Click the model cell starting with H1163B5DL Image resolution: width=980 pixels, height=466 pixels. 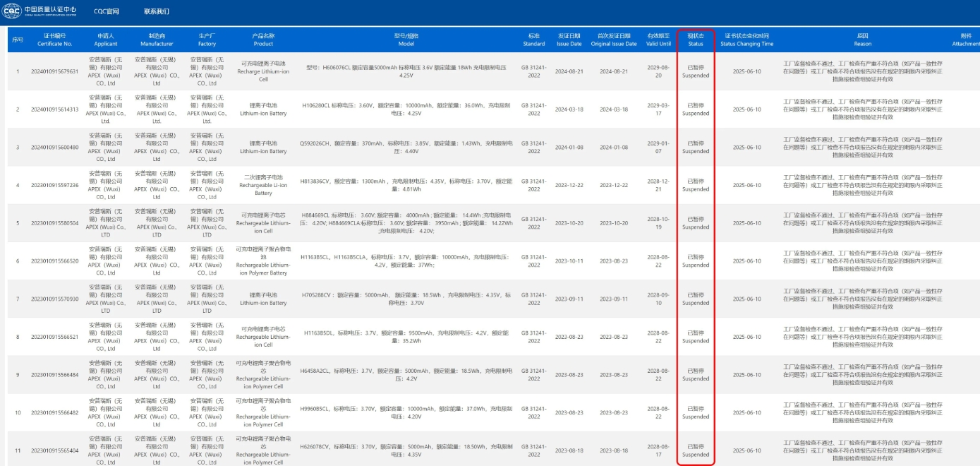point(406,337)
